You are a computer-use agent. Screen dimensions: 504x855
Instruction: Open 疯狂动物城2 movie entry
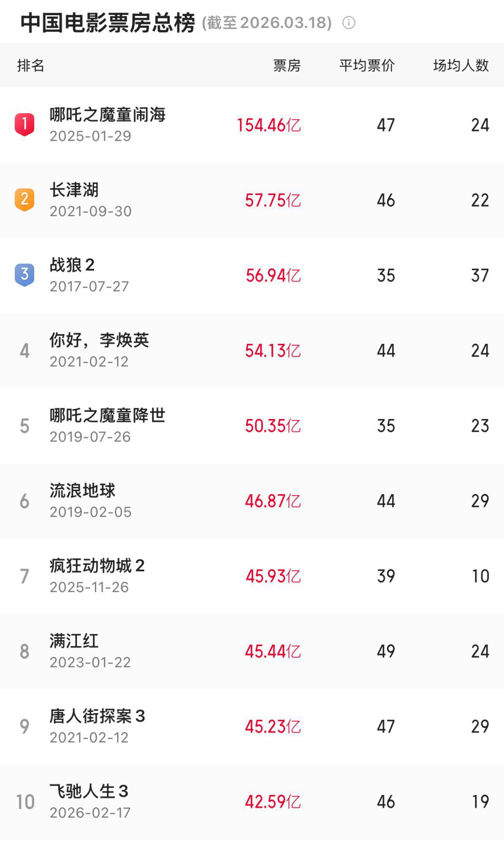[x=97, y=566]
